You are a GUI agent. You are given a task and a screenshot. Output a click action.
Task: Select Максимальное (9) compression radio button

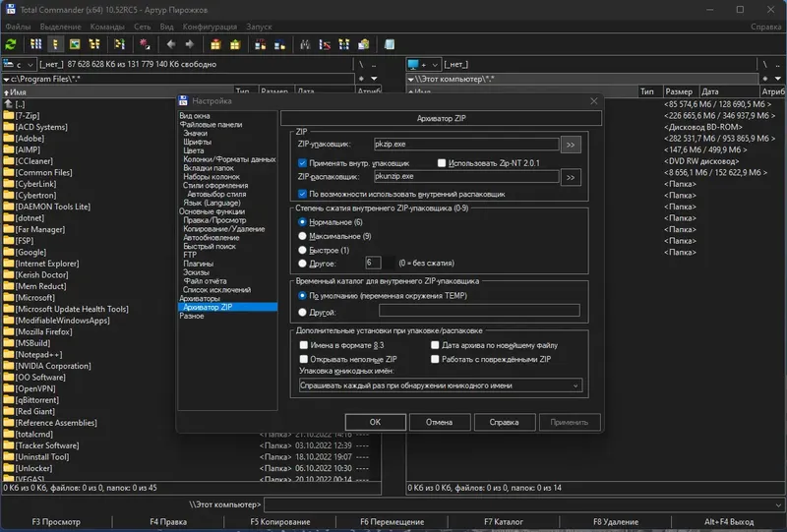point(303,237)
